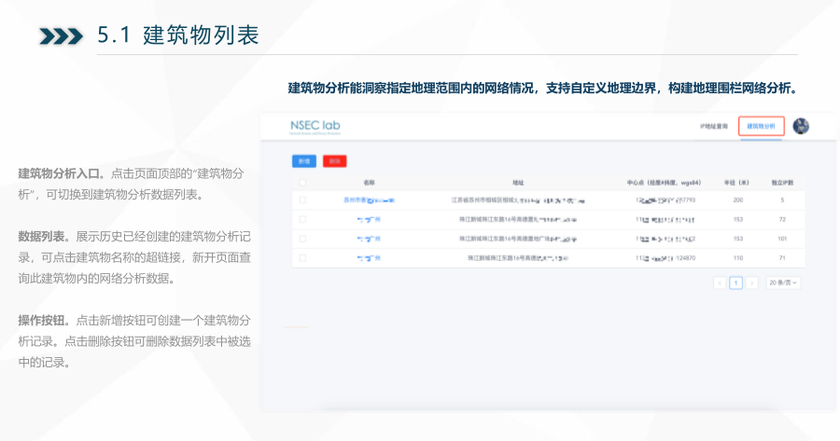The height and width of the screenshot is (441, 840).
Task: Switch to the IP地址查询 tab
Action: pyautogui.click(x=714, y=126)
